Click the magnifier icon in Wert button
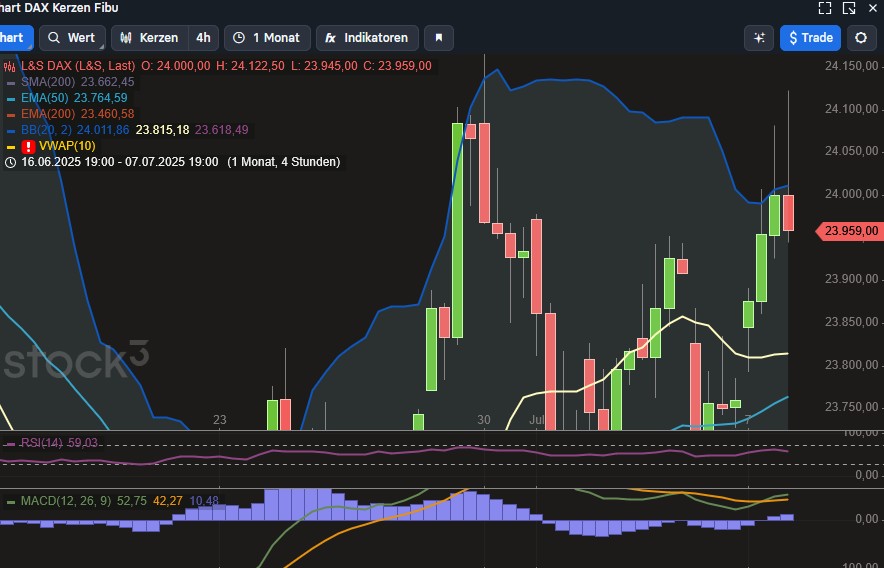This screenshot has height=568, width=884. (54, 38)
